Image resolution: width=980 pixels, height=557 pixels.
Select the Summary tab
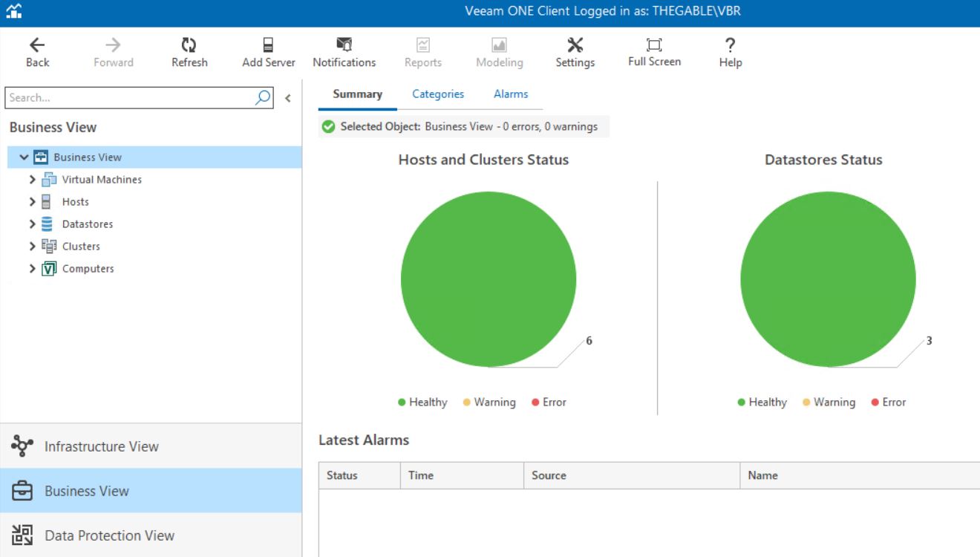pos(358,94)
